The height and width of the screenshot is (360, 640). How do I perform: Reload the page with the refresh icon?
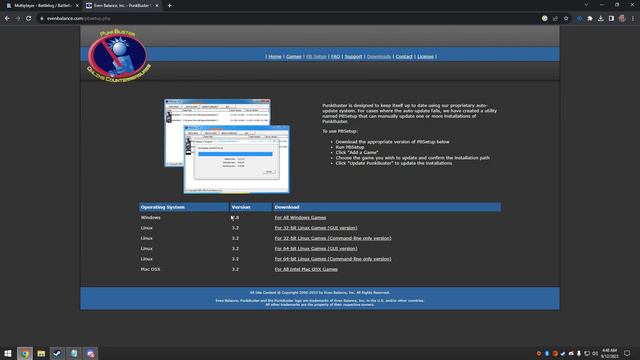[x=29, y=18]
